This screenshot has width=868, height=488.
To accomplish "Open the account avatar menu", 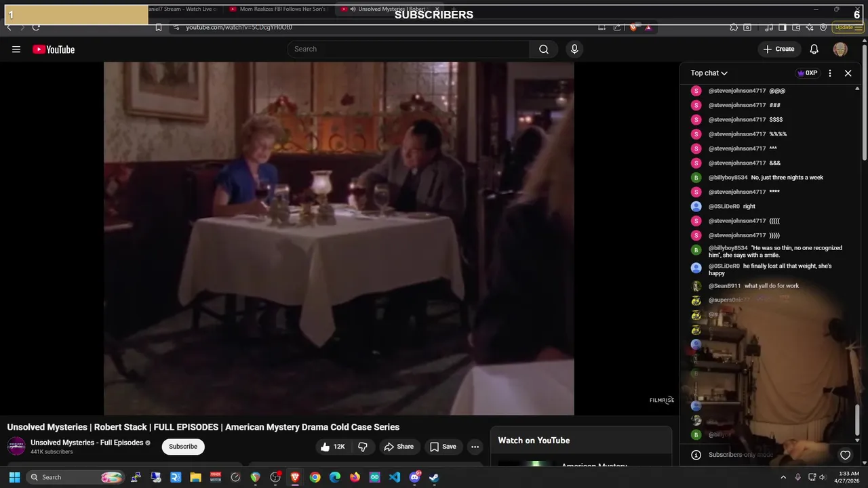I will point(840,49).
